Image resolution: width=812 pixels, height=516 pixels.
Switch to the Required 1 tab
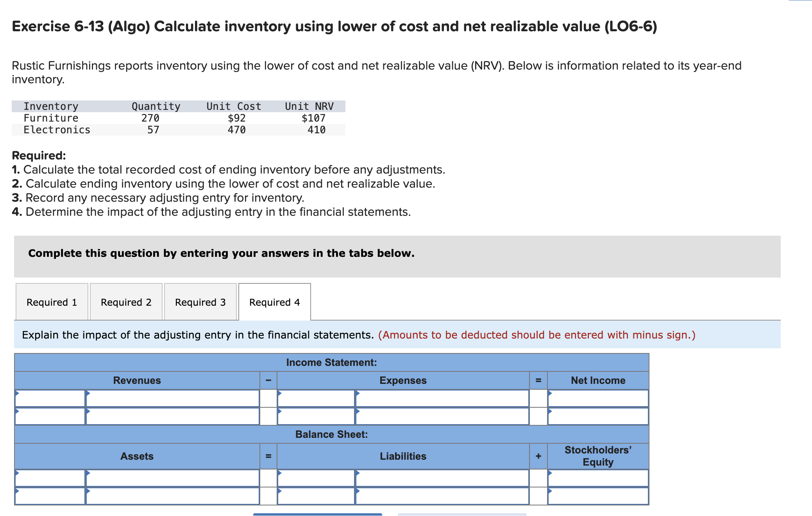[x=52, y=302]
